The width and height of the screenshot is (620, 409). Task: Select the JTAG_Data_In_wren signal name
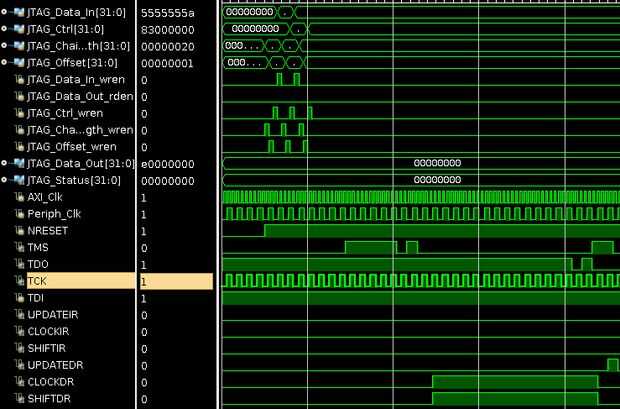tap(76, 80)
